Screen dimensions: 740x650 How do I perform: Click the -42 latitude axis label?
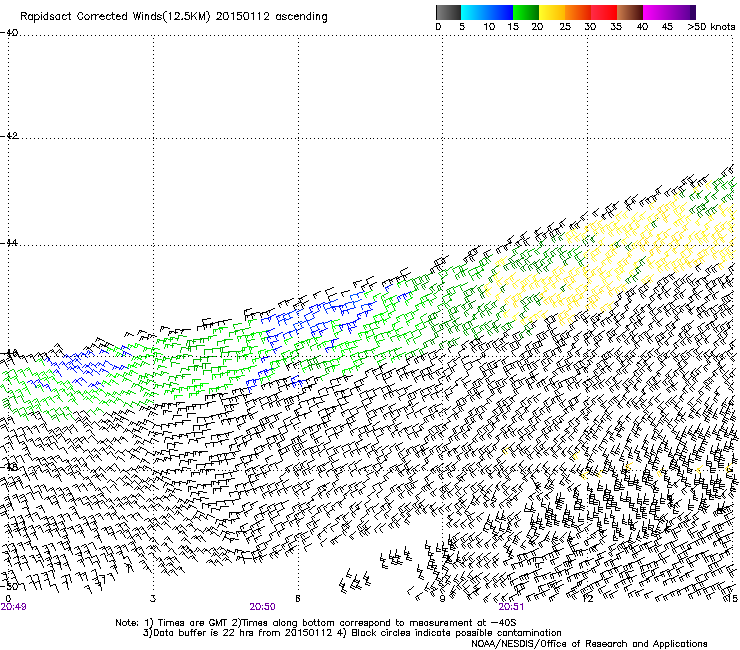tap(9, 136)
